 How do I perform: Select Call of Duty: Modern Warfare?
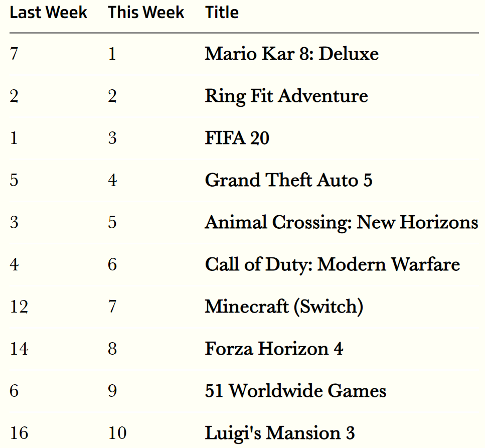pyautogui.click(x=333, y=265)
